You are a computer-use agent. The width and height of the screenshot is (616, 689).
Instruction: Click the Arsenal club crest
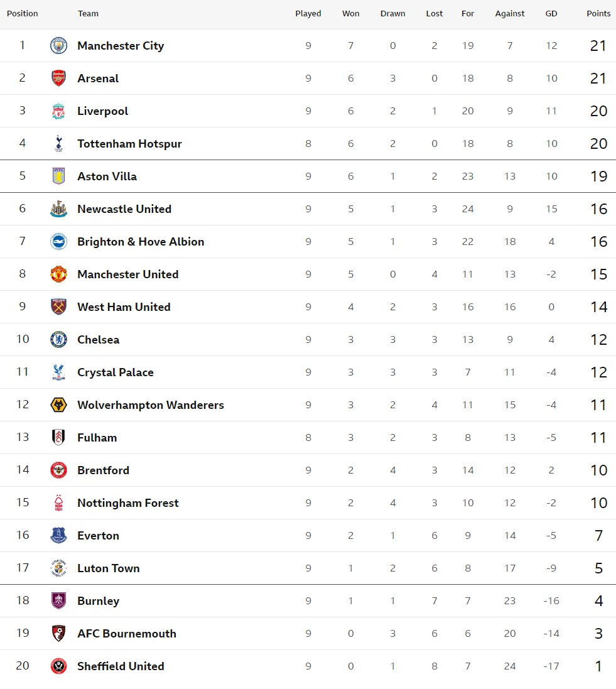pos(58,79)
